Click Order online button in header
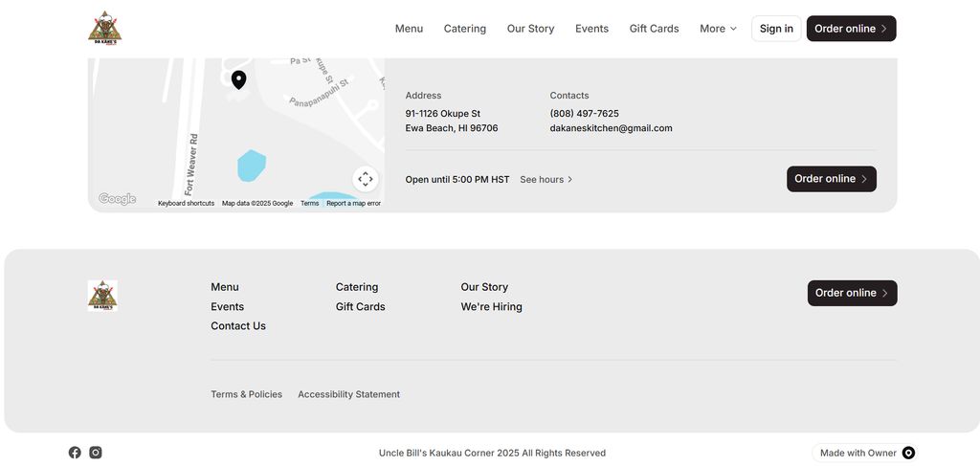980x466 pixels. tap(851, 29)
